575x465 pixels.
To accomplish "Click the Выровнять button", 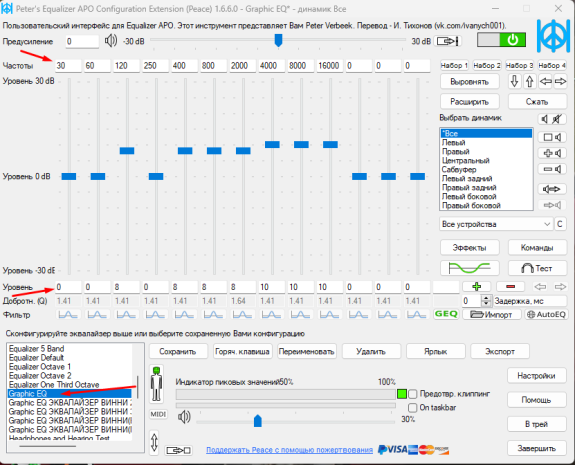I will coord(469,81).
